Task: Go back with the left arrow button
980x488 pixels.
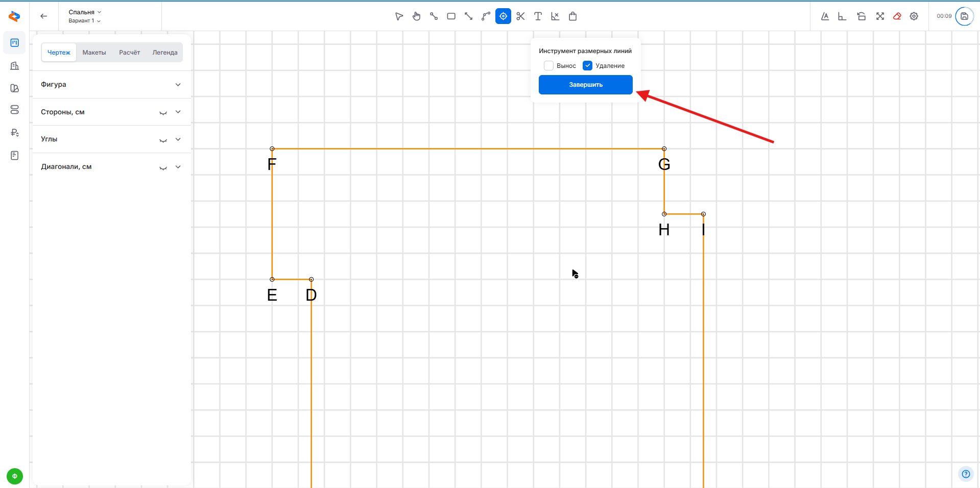Action: (x=44, y=16)
